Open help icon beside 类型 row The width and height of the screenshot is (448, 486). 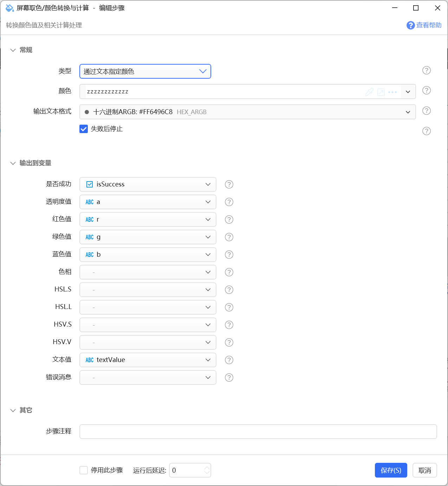427,70
